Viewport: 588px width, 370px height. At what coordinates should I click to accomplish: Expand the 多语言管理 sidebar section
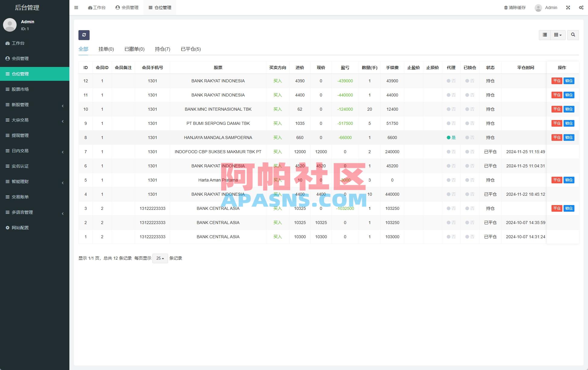pos(22,212)
